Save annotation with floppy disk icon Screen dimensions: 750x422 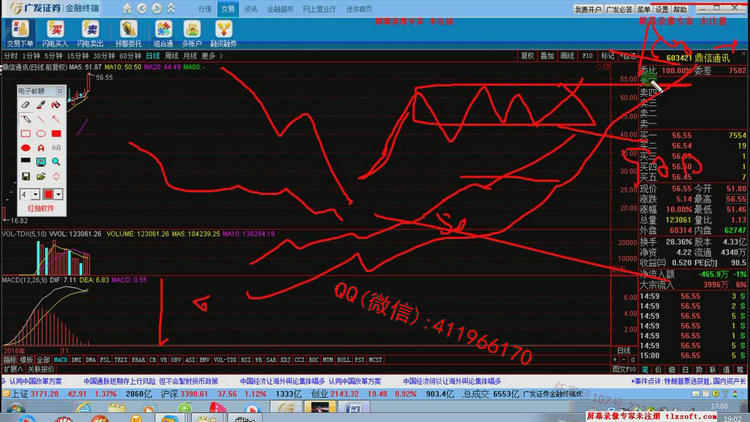click(26, 177)
